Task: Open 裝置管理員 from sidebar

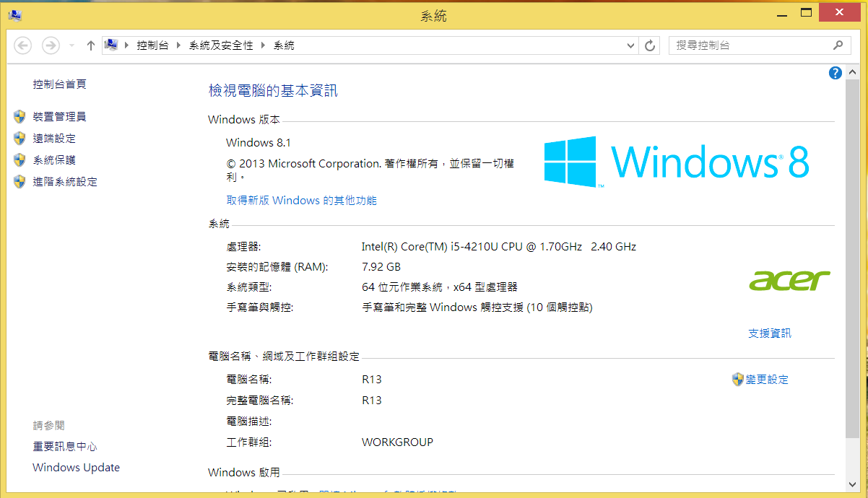Action: 59,116
